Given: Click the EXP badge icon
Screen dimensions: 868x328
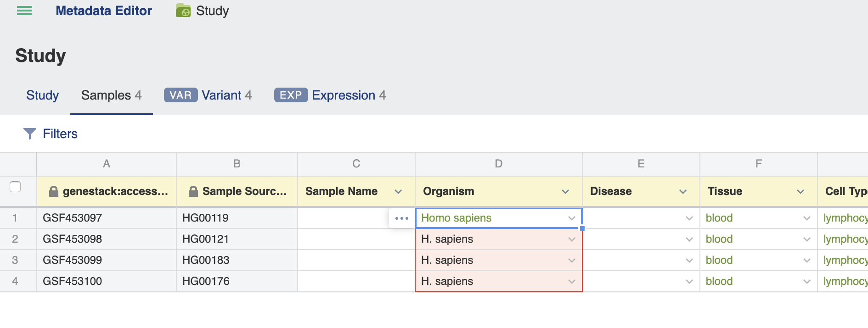Looking at the screenshot, I should tap(291, 95).
